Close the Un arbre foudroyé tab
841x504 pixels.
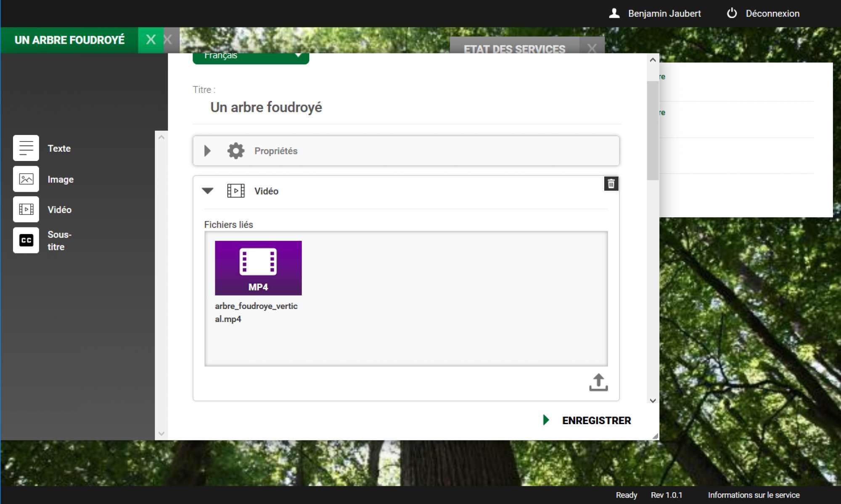coord(151,40)
